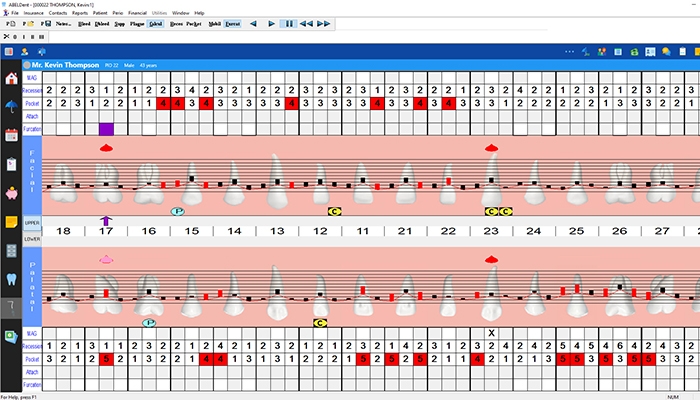700x400 pixels.
Task: Open the umbrella Insurance sidebar icon
Action: 11,106
